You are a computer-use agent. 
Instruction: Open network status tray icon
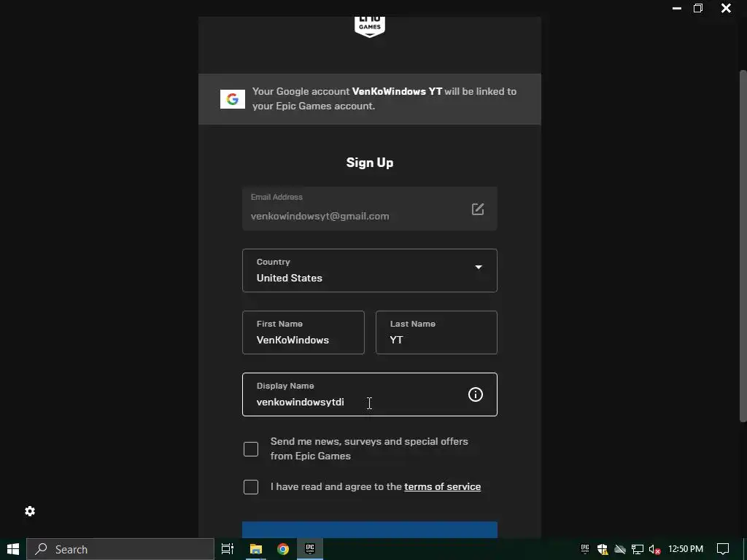pos(638,549)
